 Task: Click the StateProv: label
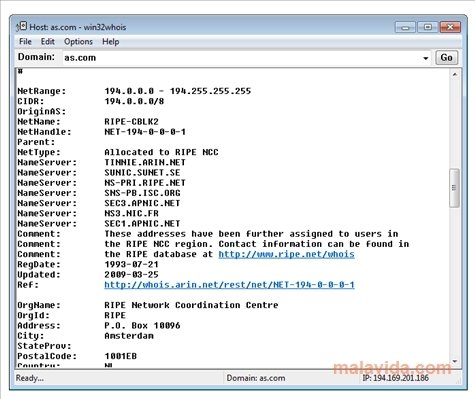click(x=44, y=346)
